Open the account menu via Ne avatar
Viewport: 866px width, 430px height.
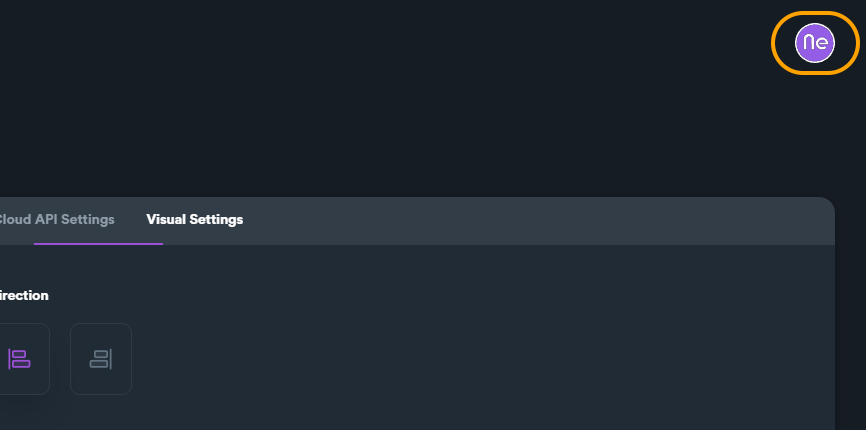(x=815, y=42)
